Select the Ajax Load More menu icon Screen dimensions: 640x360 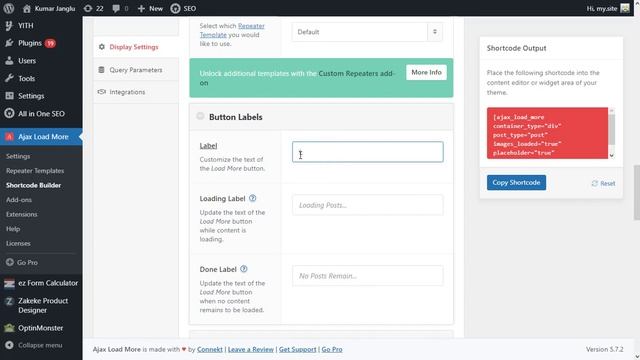tap(9, 137)
